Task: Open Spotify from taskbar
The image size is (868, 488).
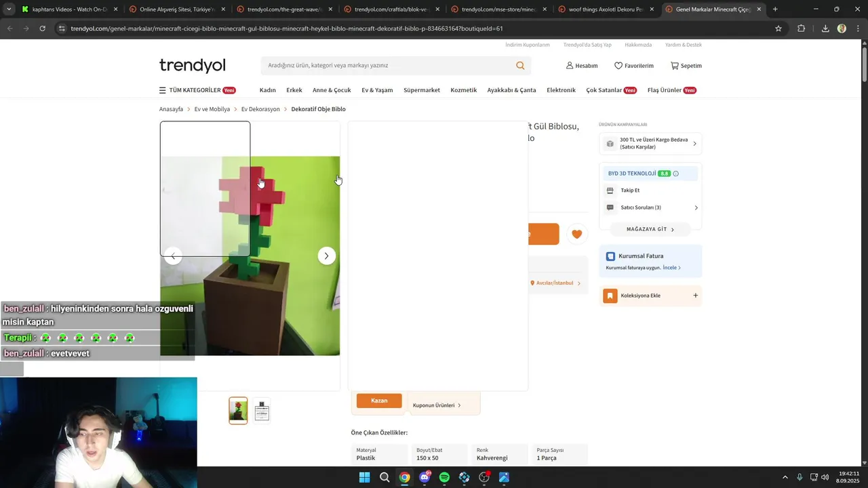Action: [x=444, y=477]
